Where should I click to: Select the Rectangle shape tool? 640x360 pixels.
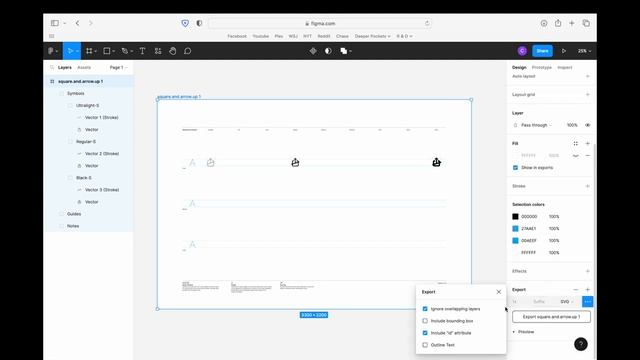coord(107,51)
